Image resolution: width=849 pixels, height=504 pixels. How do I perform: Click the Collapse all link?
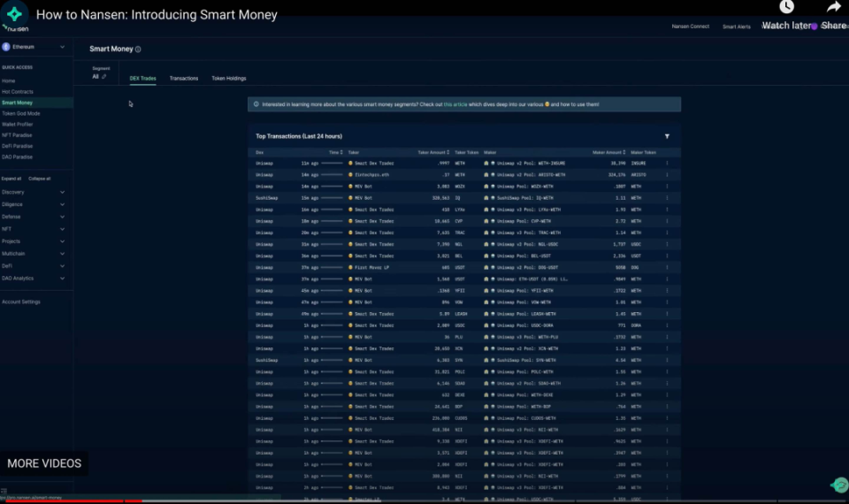tap(40, 179)
